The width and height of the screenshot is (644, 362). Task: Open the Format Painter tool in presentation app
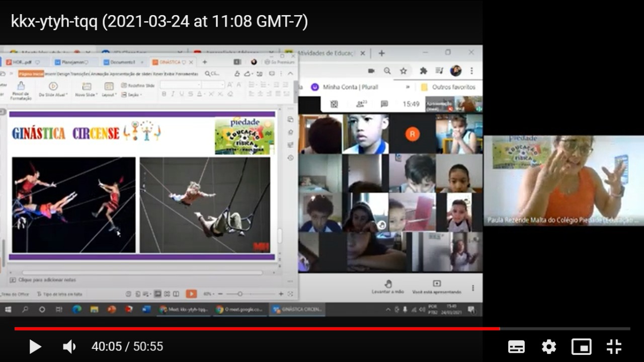tap(21, 91)
